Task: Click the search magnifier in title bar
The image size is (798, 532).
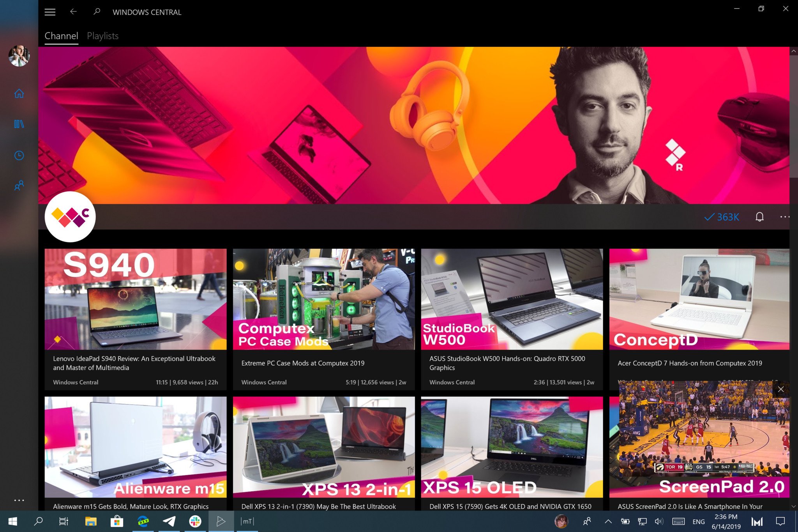Action: [97, 12]
